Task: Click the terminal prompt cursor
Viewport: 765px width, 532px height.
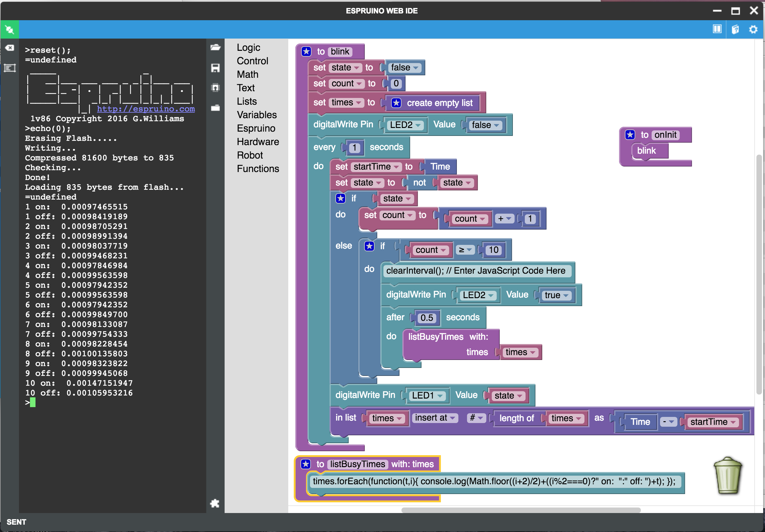Action: click(x=33, y=403)
